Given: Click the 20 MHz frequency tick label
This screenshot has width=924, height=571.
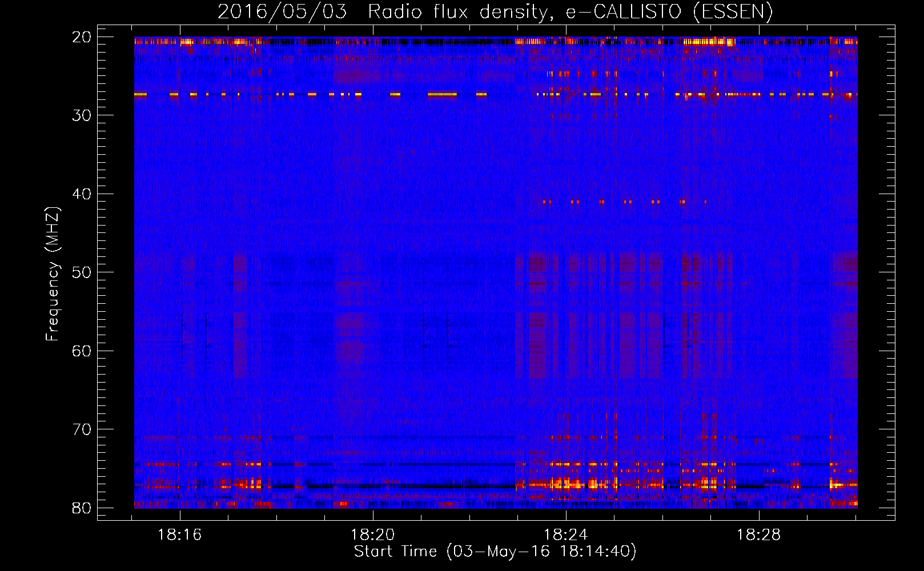Looking at the screenshot, I should (82, 37).
